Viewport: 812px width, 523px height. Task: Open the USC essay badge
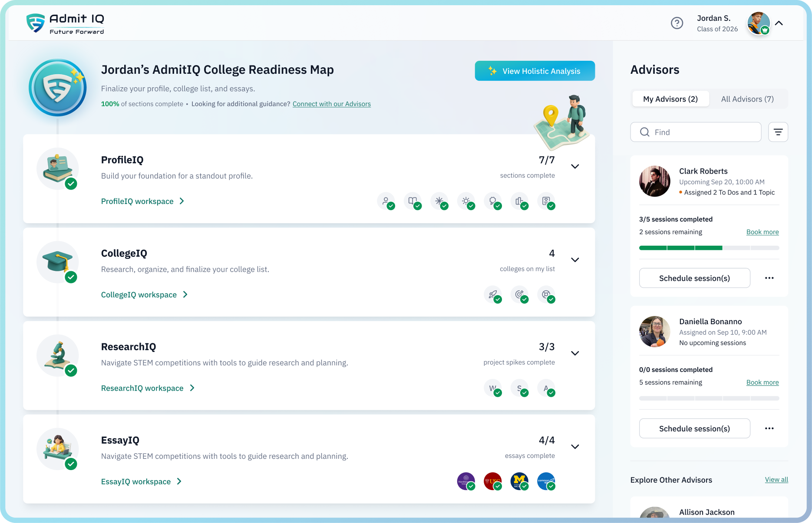pos(493,481)
